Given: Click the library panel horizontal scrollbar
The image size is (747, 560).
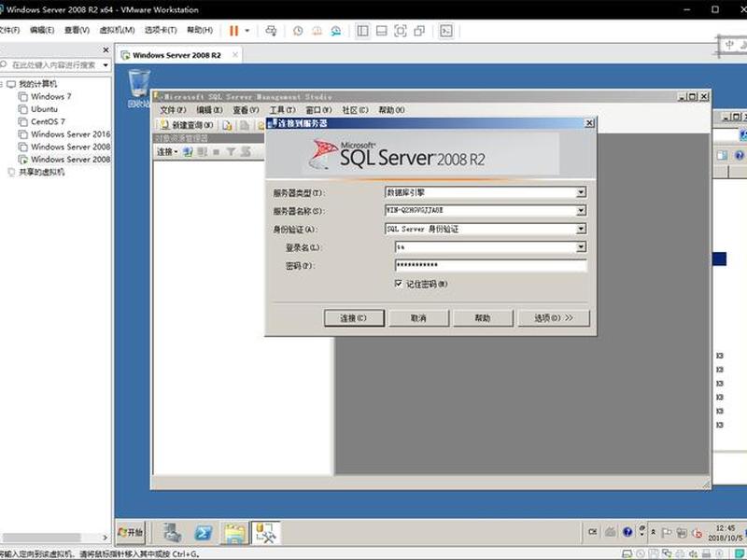Looking at the screenshot, I should [x=41, y=538].
